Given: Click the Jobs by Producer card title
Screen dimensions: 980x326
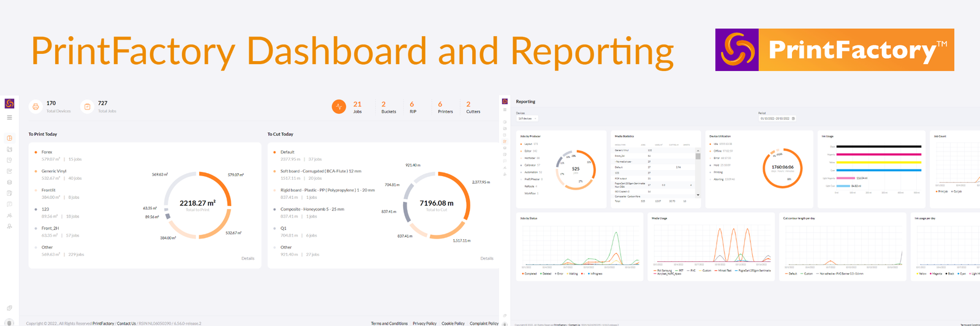Looking at the screenshot, I should click(x=530, y=136).
